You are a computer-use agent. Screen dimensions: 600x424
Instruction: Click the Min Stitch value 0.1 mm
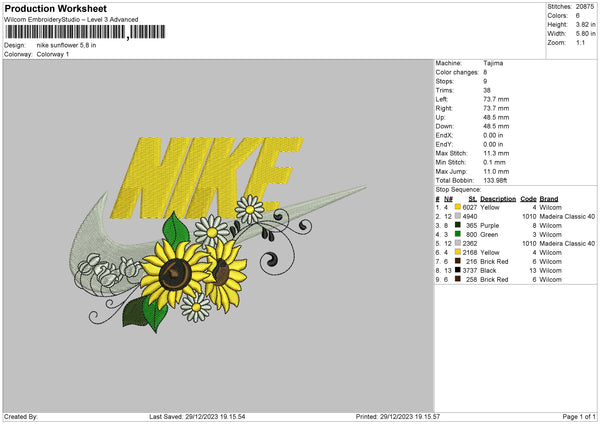pyautogui.click(x=494, y=162)
